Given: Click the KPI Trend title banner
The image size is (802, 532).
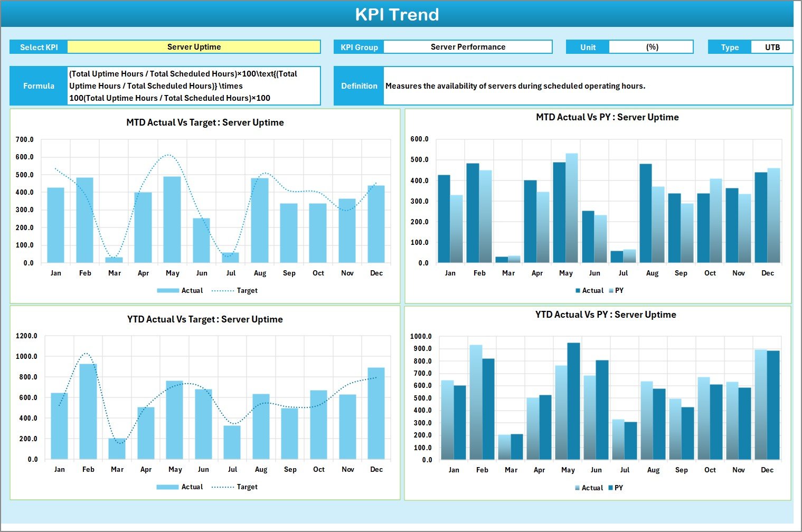Looking at the screenshot, I should pyautogui.click(x=398, y=14).
